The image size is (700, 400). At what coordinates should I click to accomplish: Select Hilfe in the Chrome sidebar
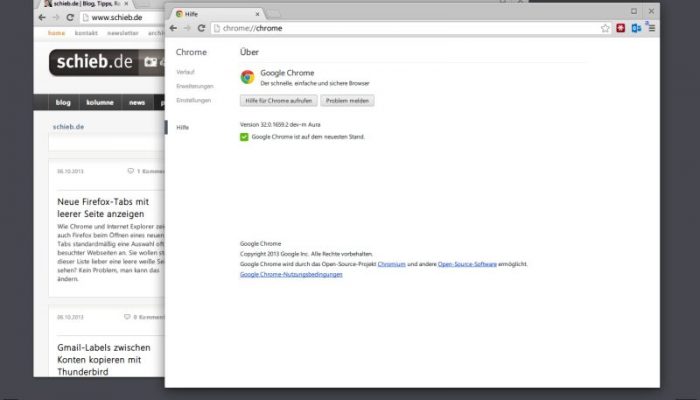coord(183,127)
